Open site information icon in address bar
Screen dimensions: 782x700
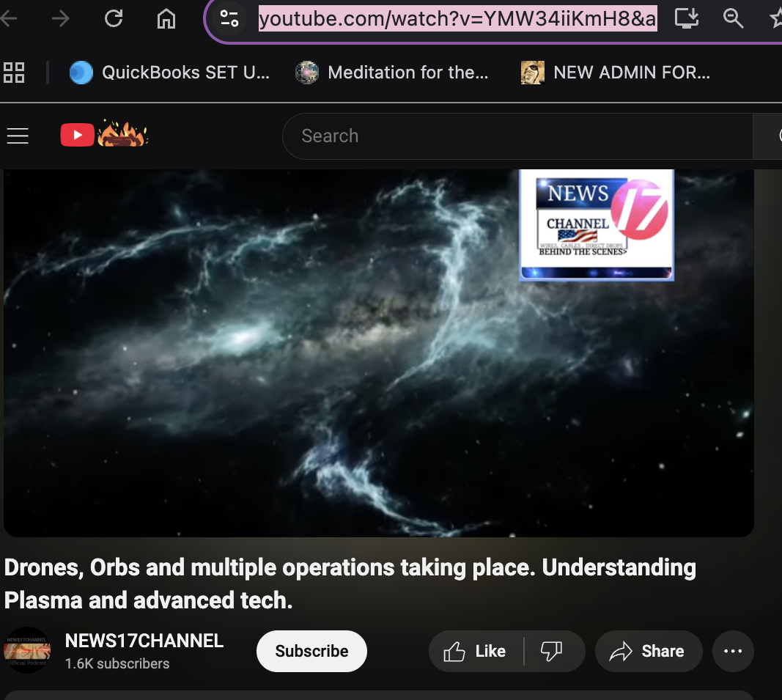tap(229, 19)
